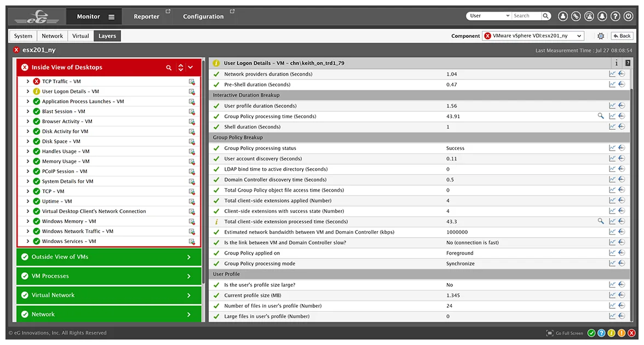Expand the Outside View of VMs layer
The height and width of the screenshot is (345, 644).
pyautogui.click(x=189, y=257)
